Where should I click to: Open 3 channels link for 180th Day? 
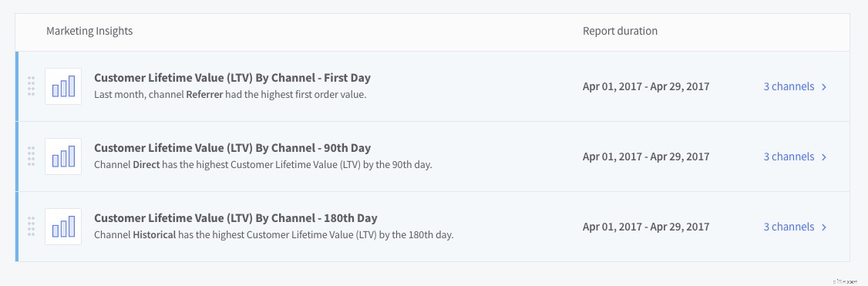point(789,227)
